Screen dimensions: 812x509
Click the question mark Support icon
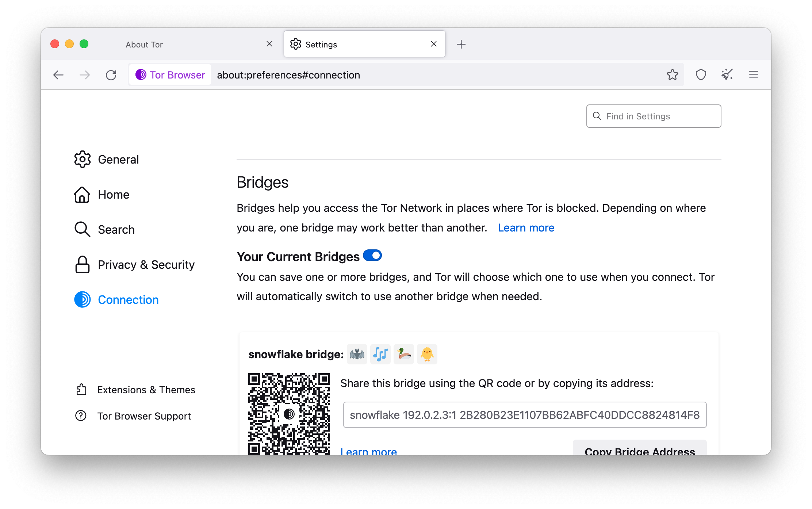pyautogui.click(x=81, y=416)
